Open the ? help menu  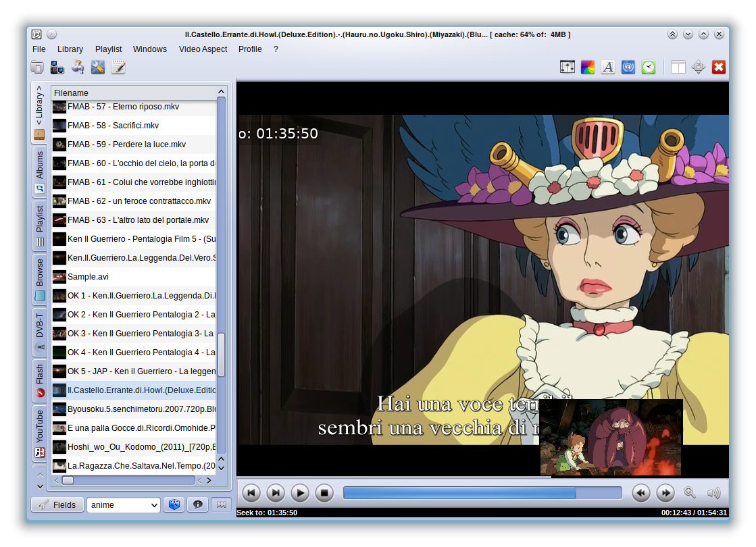[x=276, y=49]
